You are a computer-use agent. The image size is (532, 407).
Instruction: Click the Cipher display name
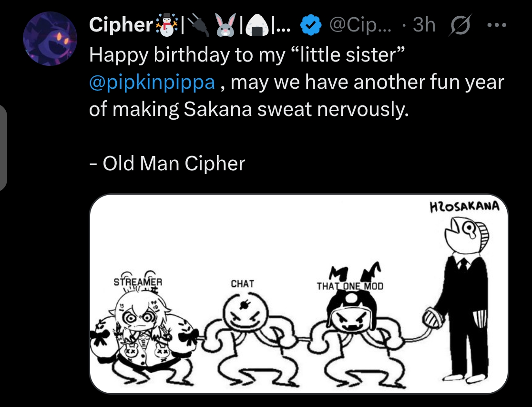pos(121,26)
